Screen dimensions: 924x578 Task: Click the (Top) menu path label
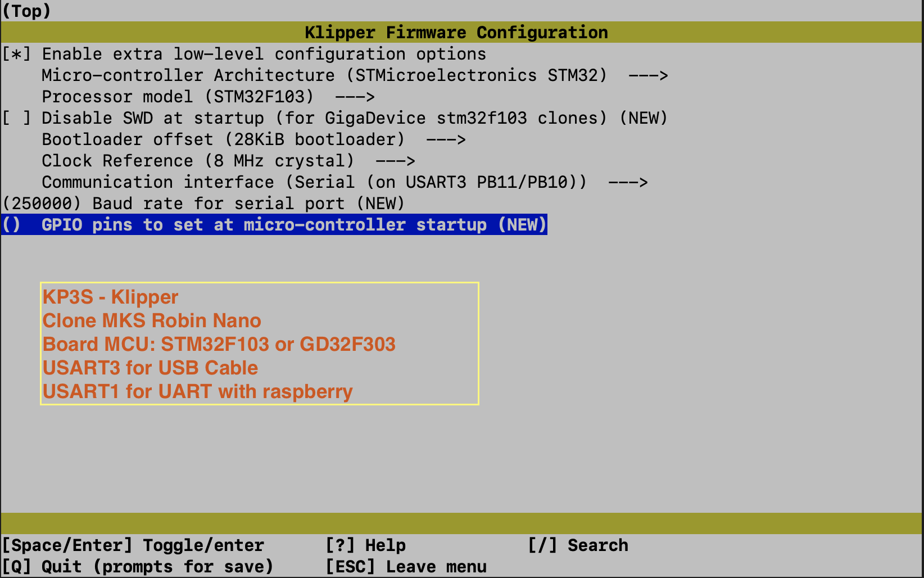coord(26,11)
